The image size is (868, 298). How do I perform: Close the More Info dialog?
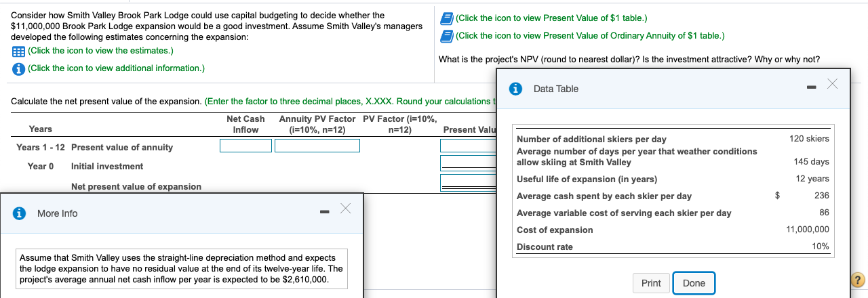(345, 209)
